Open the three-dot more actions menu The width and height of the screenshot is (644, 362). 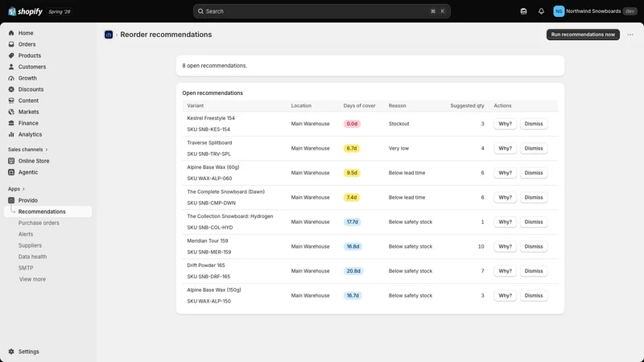pos(630,35)
